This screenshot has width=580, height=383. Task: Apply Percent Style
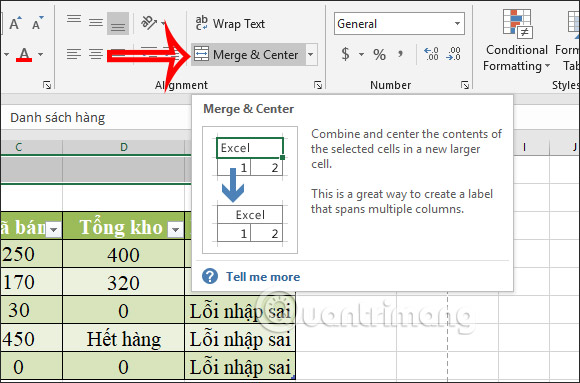pos(380,55)
